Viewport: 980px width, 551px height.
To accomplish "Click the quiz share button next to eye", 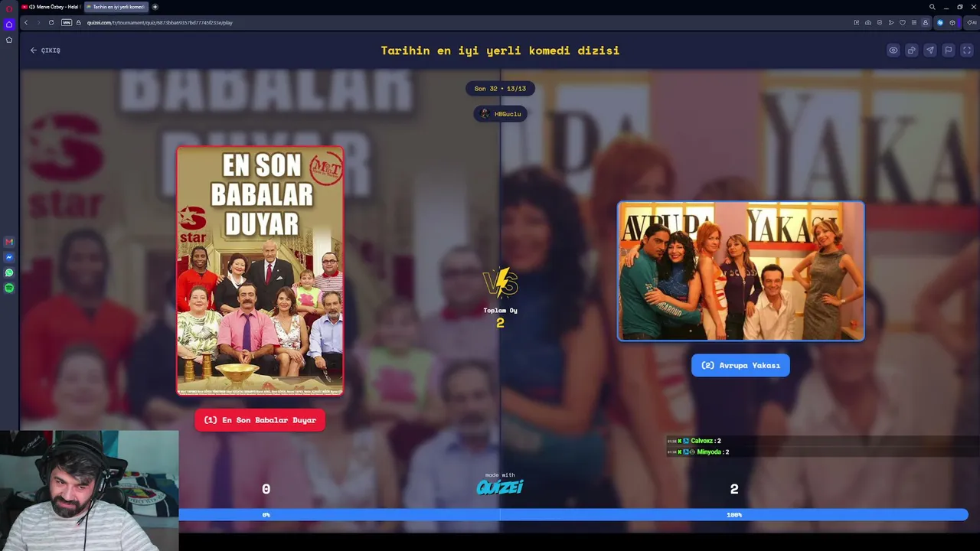I will 911,51.
